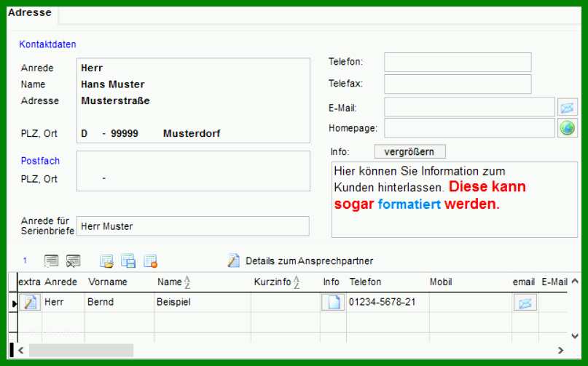Click the empty Mobil cell in Bernd row
Screen dimensions: 588x366
point(470,302)
